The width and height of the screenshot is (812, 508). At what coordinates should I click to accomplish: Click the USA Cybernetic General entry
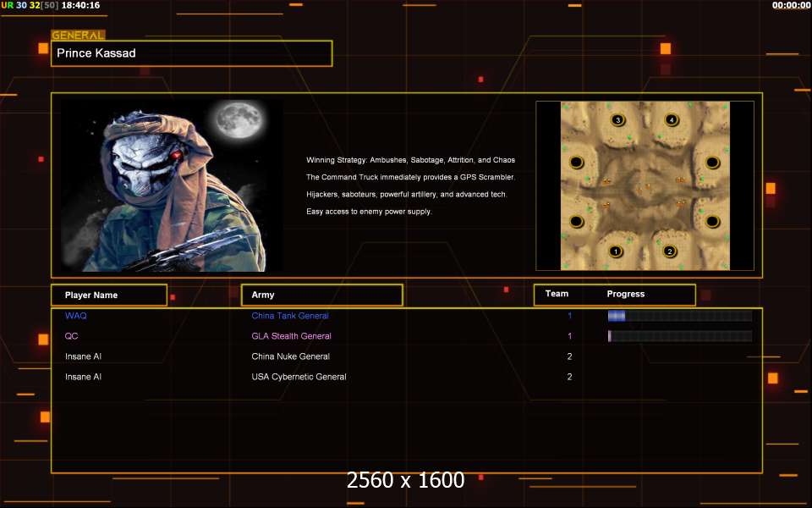coord(299,377)
